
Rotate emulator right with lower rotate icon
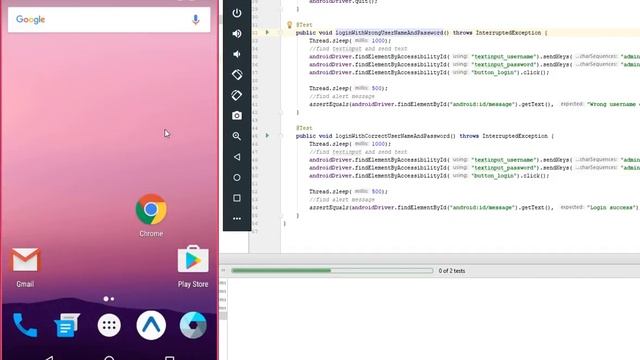pyautogui.click(x=237, y=95)
